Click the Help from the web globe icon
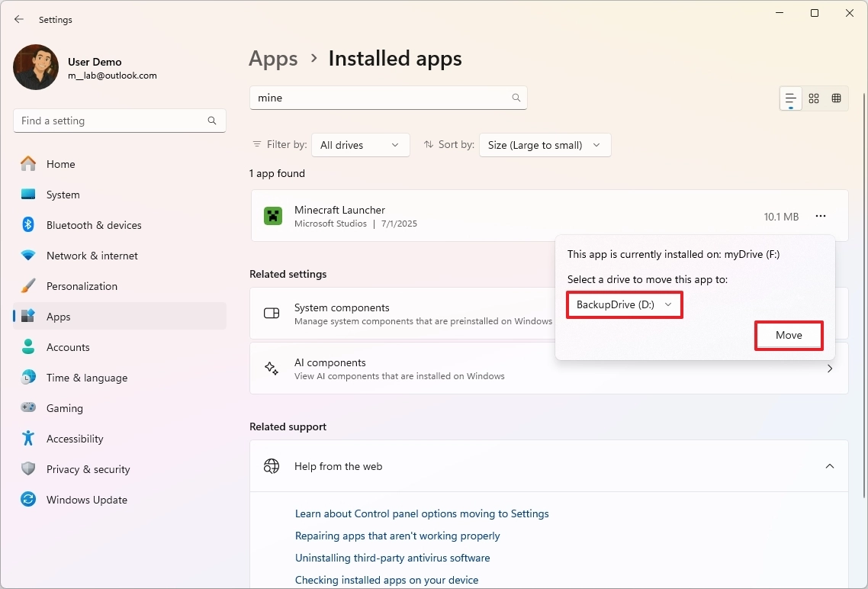 [272, 466]
